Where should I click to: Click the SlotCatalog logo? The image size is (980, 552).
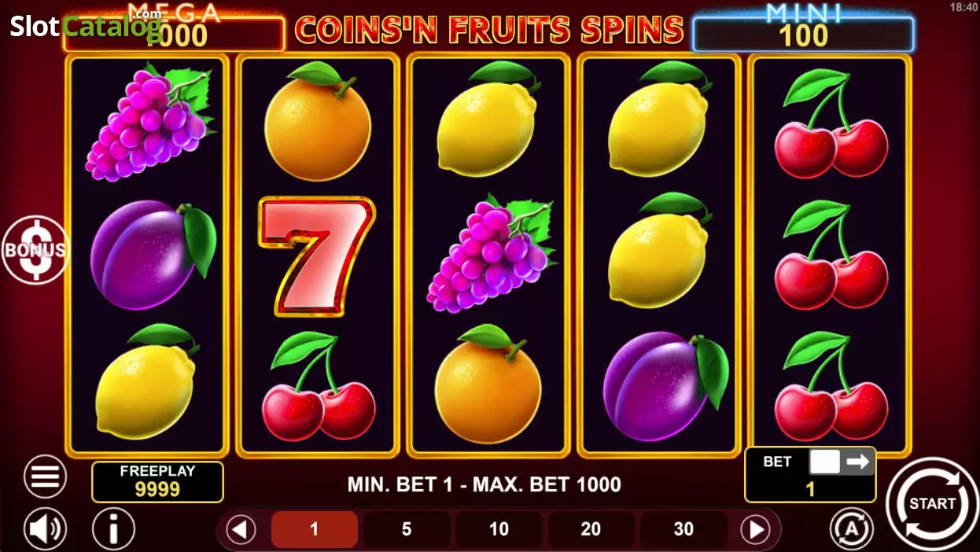click(x=85, y=25)
